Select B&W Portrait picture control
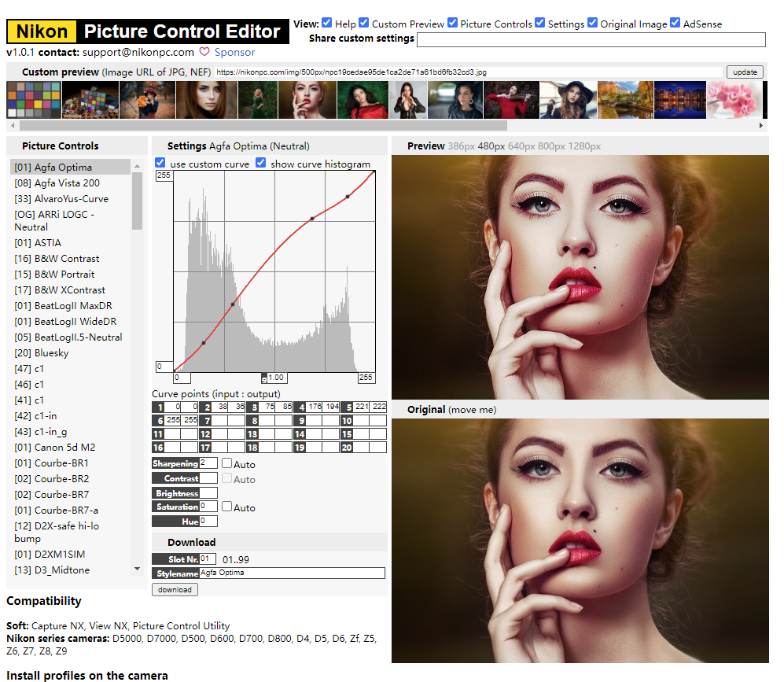 (54, 274)
